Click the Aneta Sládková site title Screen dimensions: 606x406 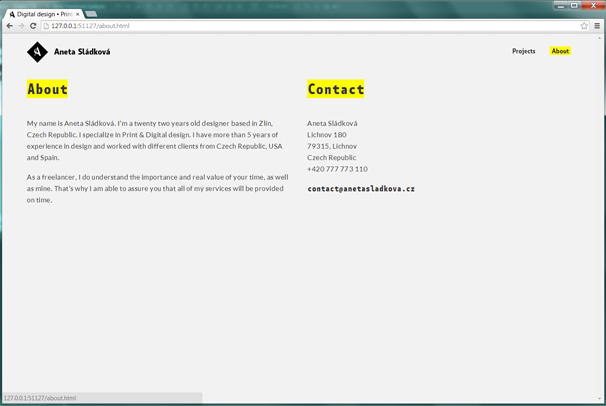(x=82, y=52)
